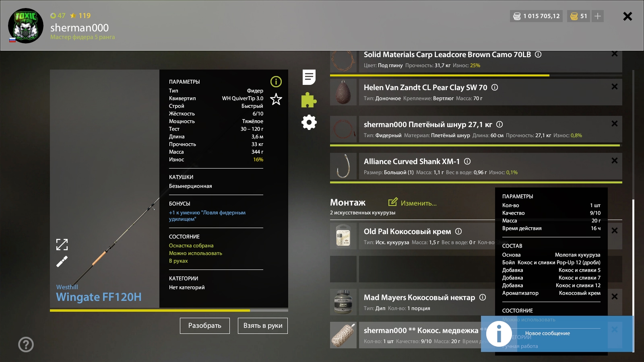Open the Новое сообщение notification
This screenshot has width=644, height=362.
547,333
